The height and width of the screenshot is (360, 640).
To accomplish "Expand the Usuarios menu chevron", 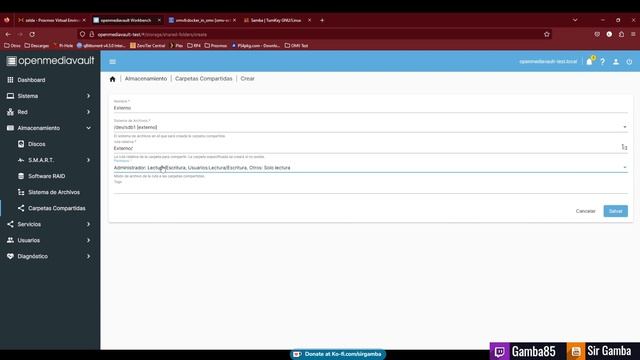I will (88, 240).
